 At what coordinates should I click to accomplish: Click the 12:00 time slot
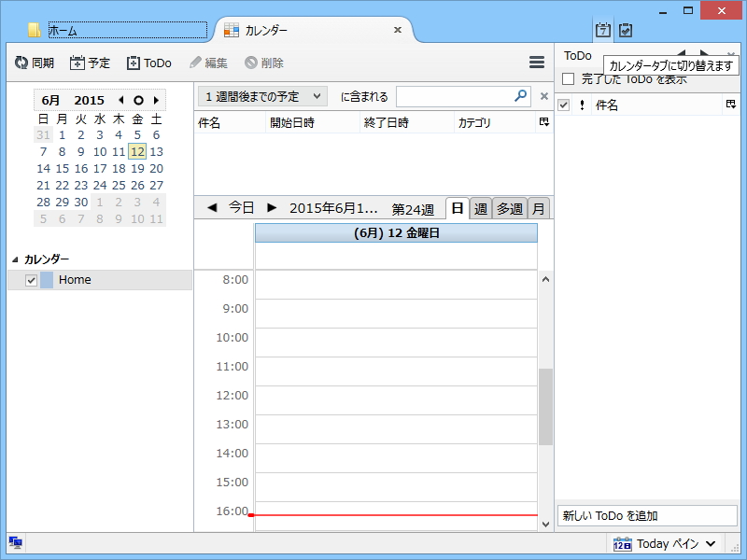396,400
